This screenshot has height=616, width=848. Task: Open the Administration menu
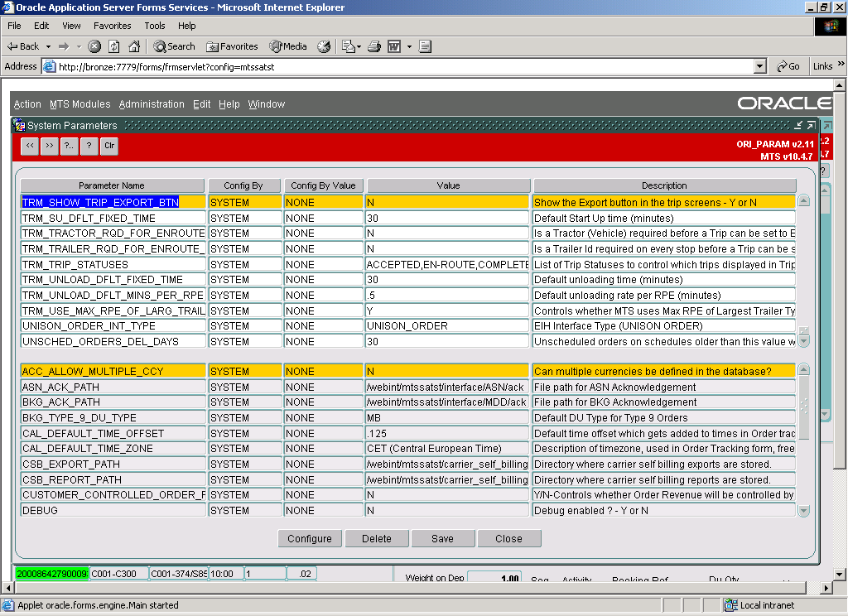coord(152,104)
